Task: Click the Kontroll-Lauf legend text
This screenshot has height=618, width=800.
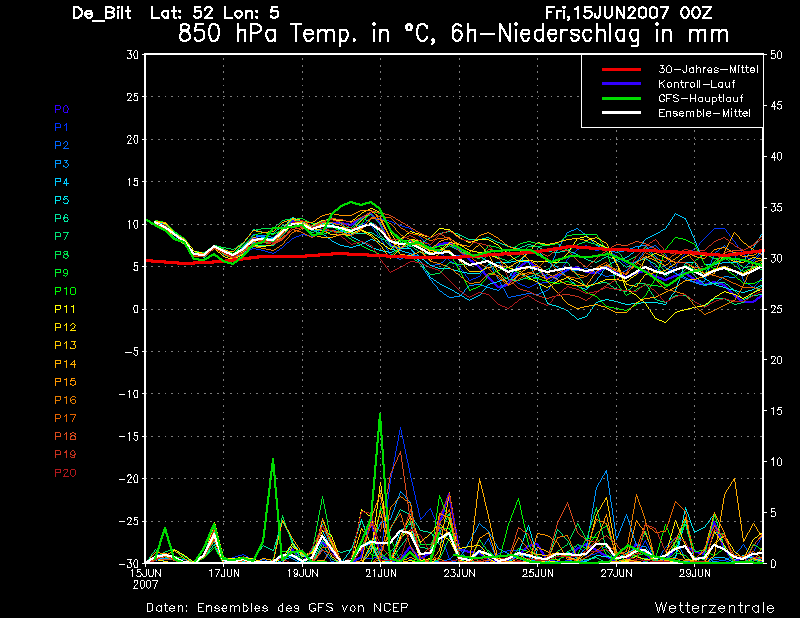Action: click(696, 84)
